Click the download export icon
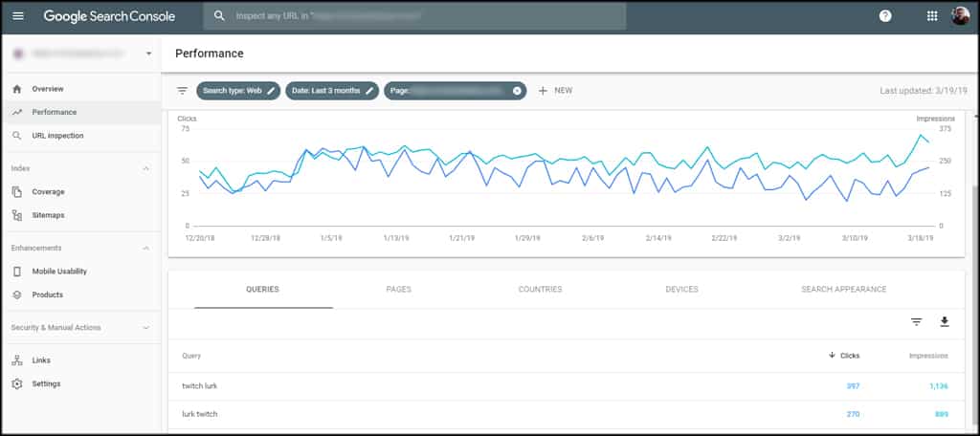The width and height of the screenshot is (980, 436). [945, 321]
